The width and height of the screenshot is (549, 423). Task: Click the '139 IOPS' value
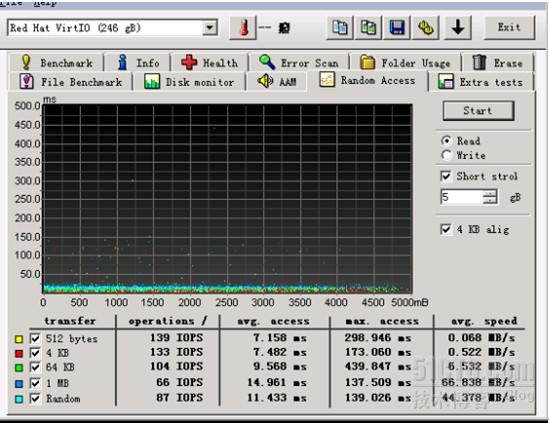(176, 338)
